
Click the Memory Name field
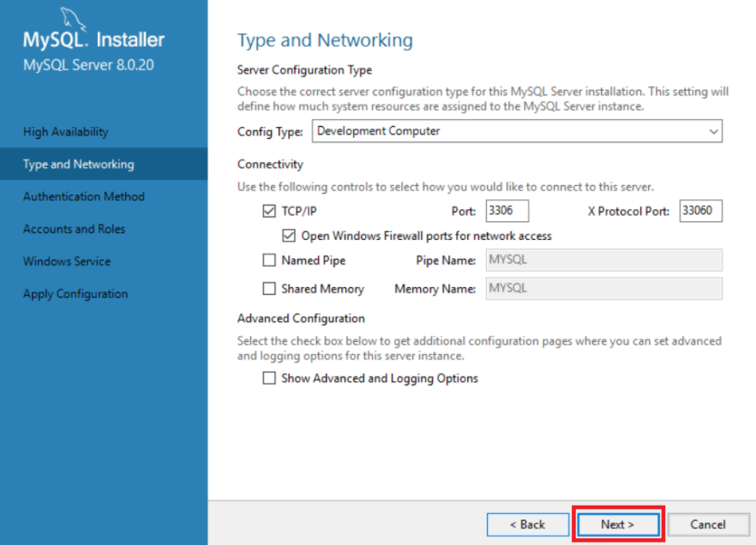pos(603,289)
